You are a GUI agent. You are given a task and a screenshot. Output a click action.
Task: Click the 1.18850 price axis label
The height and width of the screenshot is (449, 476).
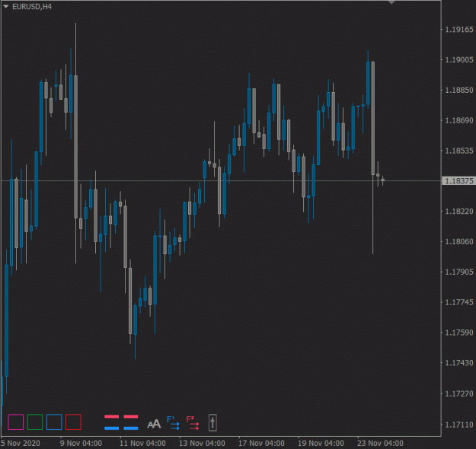click(459, 90)
